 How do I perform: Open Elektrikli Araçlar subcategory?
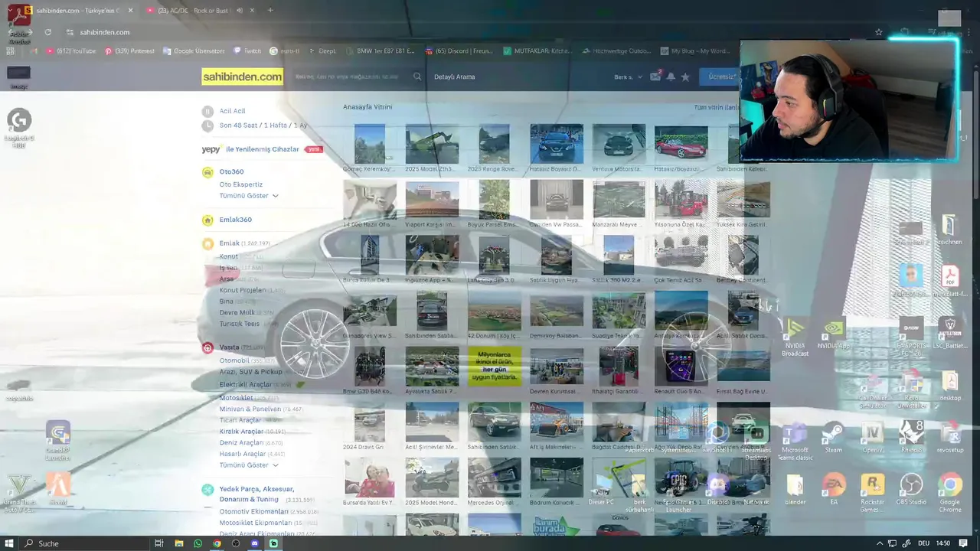pyautogui.click(x=246, y=385)
